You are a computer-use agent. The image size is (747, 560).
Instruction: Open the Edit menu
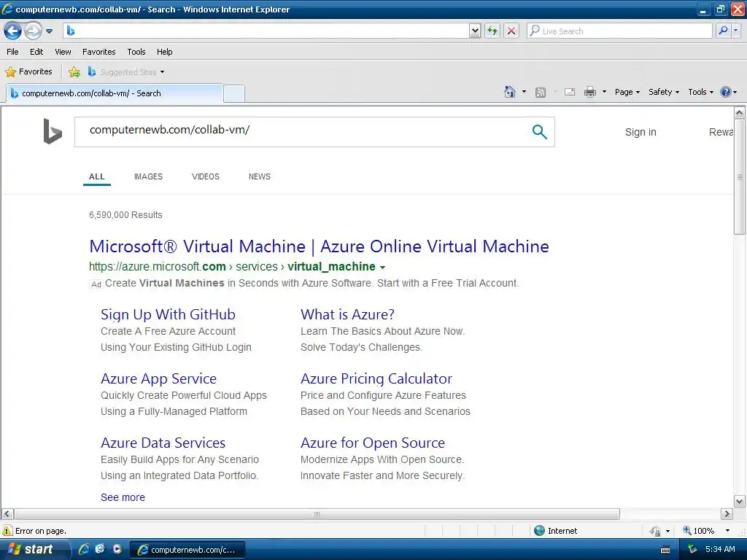36,52
